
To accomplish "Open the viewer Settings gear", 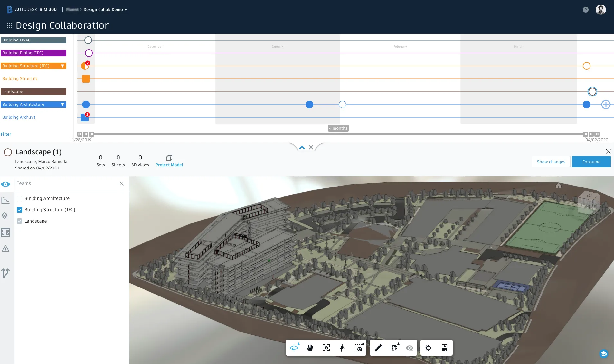I will coord(428,348).
